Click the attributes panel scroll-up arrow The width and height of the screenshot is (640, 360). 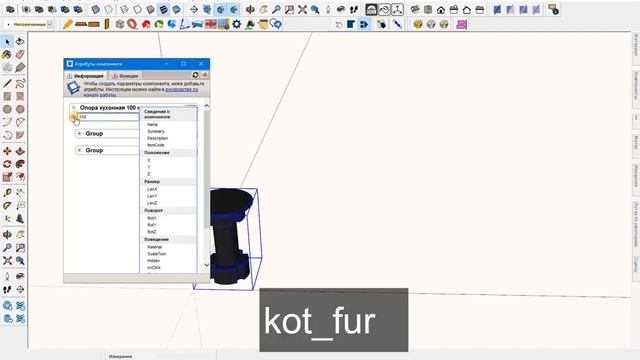tap(207, 107)
